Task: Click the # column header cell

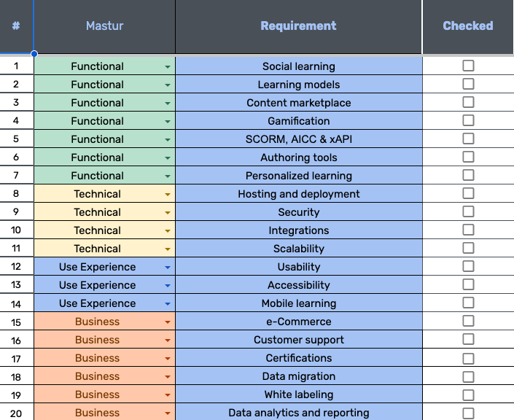Action: 16,26
